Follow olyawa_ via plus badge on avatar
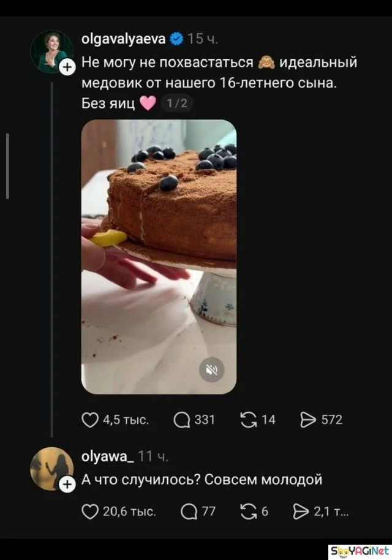The height and width of the screenshot is (560, 392). pos(67,484)
